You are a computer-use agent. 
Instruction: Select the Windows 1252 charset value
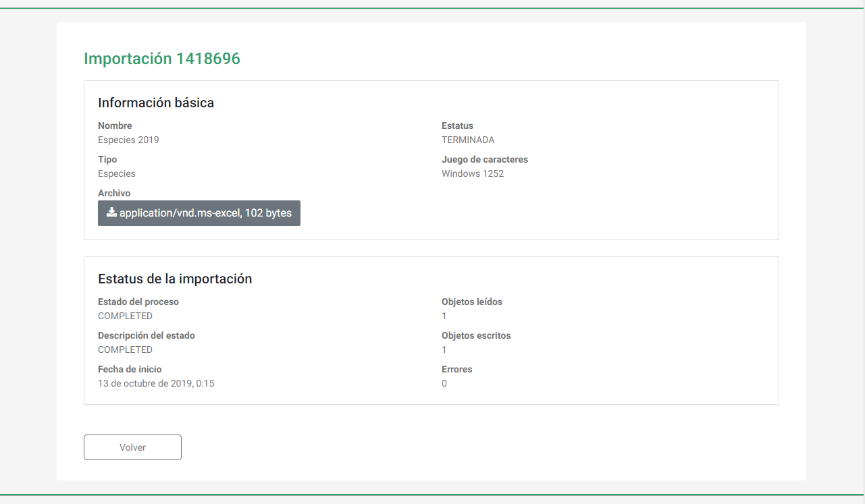[x=473, y=173]
